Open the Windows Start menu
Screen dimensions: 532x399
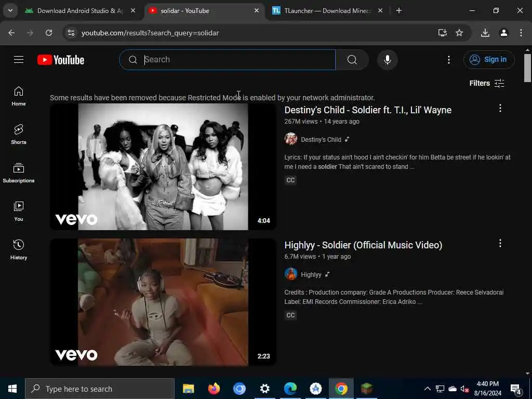click(12, 389)
